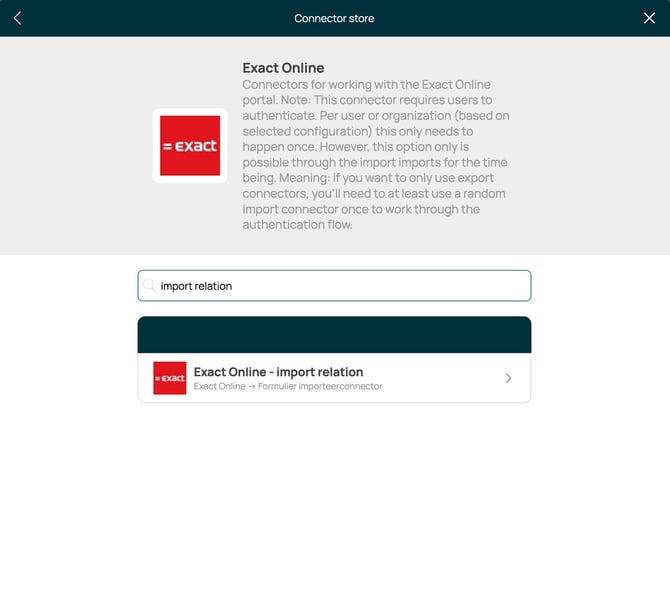Click the white equals sign in large logo
This screenshot has width=670, height=591.
(x=167, y=146)
